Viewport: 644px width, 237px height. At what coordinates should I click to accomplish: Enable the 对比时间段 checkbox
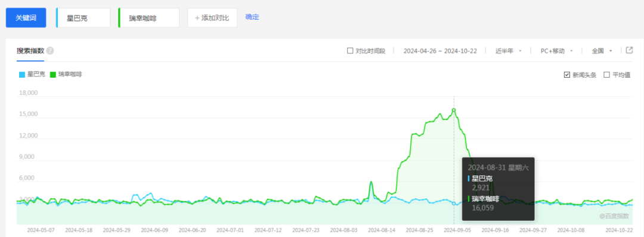click(x=350, y=51)
